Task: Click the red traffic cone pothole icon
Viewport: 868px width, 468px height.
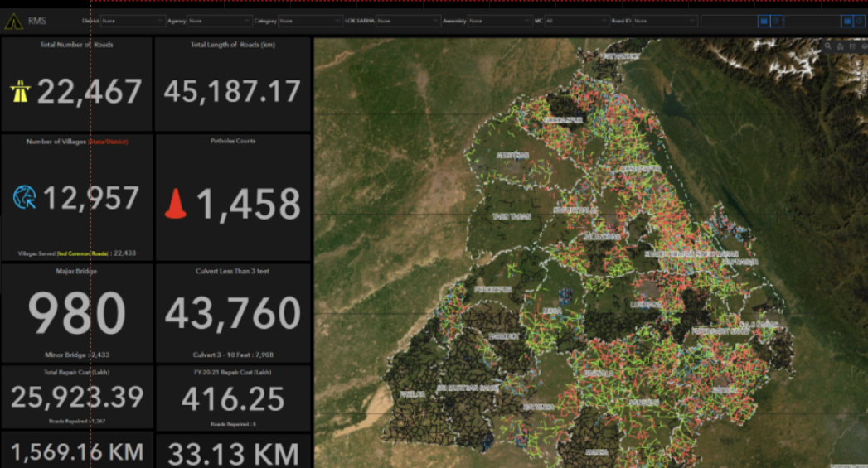Action: point(176,204)
